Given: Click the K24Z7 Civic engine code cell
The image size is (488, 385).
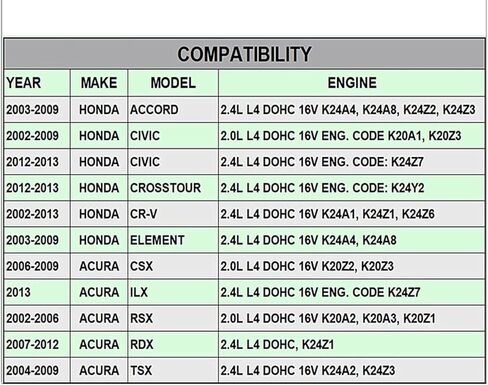Looking at the screenshot, I should [x=352, y=162].
